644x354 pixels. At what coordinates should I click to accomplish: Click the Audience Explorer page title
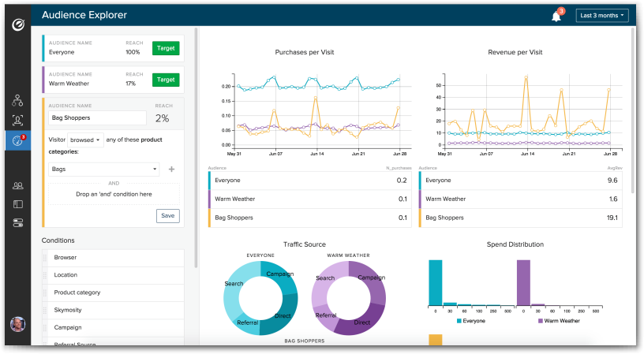pyautogui.click(x=84, y=15)
